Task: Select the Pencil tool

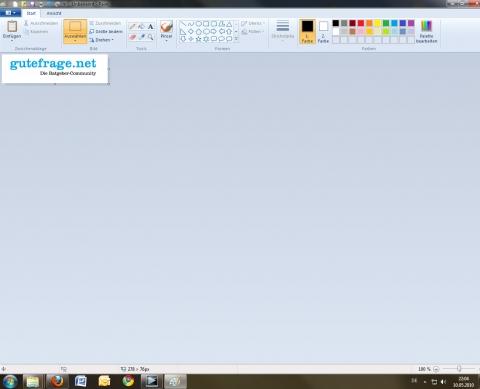Action: click(x=133, y=26)
